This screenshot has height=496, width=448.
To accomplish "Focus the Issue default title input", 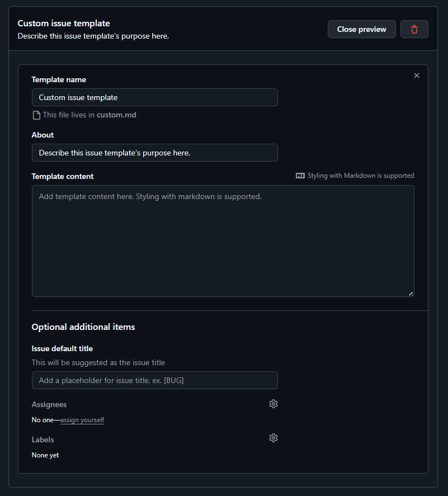I will point(154,380).
